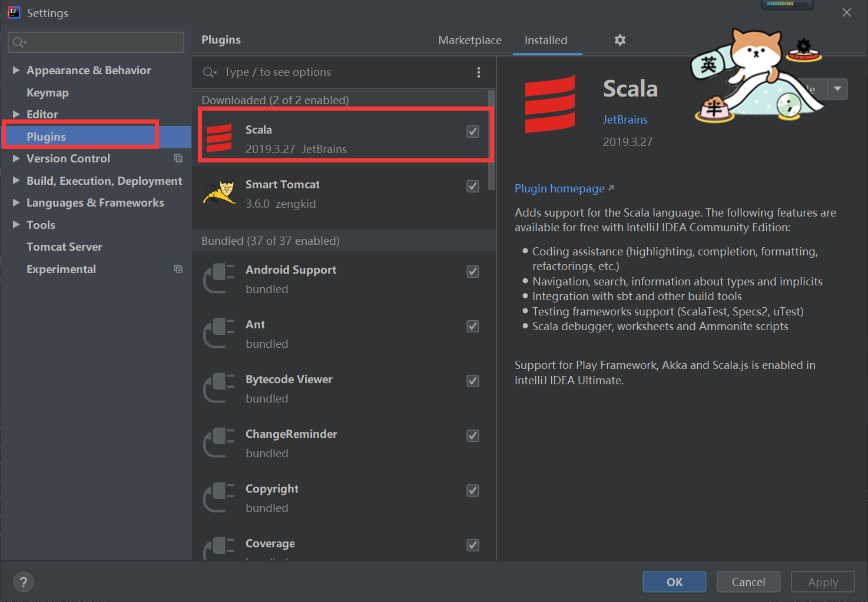The image size is (868, 602).
Task: Disable the Smart Tomcat plugin checkbox
Action: tap(473, 186)
